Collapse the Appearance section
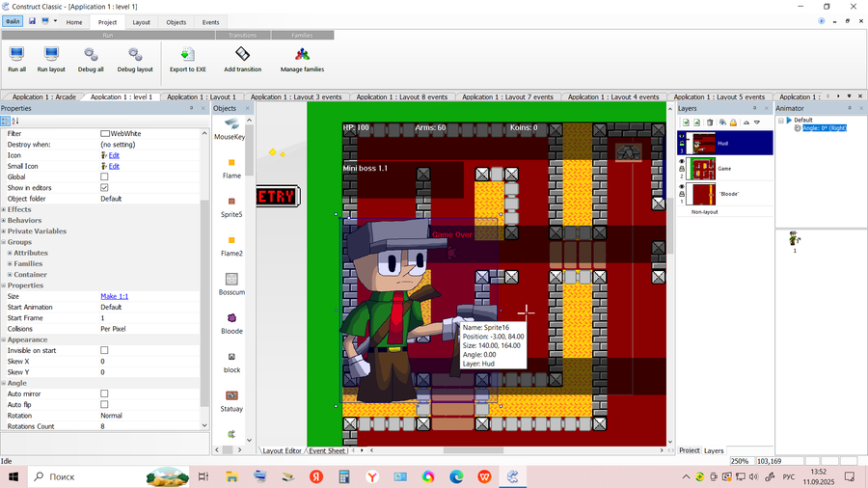 [x=3, y=339]
